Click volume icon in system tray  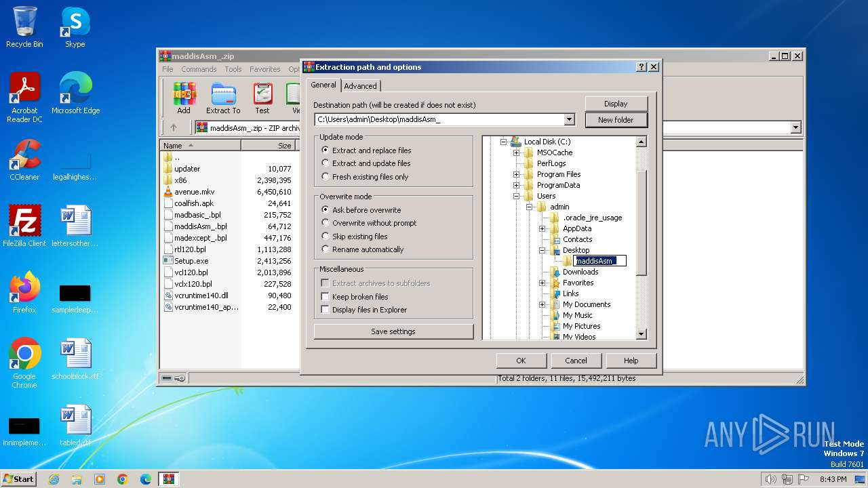(x=770, y=479)
